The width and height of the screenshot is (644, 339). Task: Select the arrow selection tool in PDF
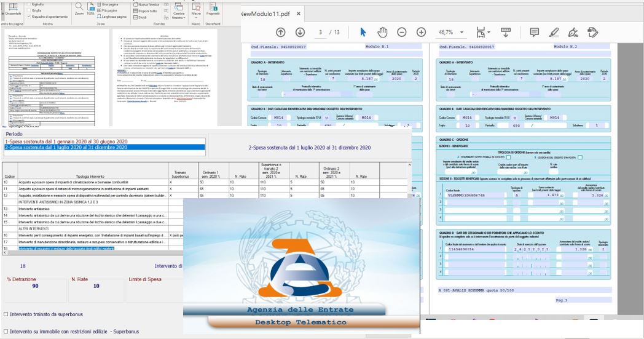coord(363,32)
